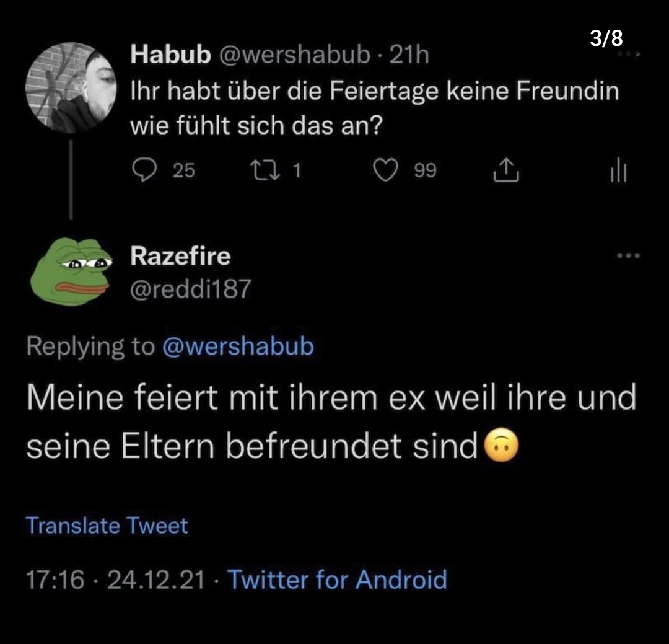Click the Translate Tweet link
669x644 pixels.
tap(107, 526)
